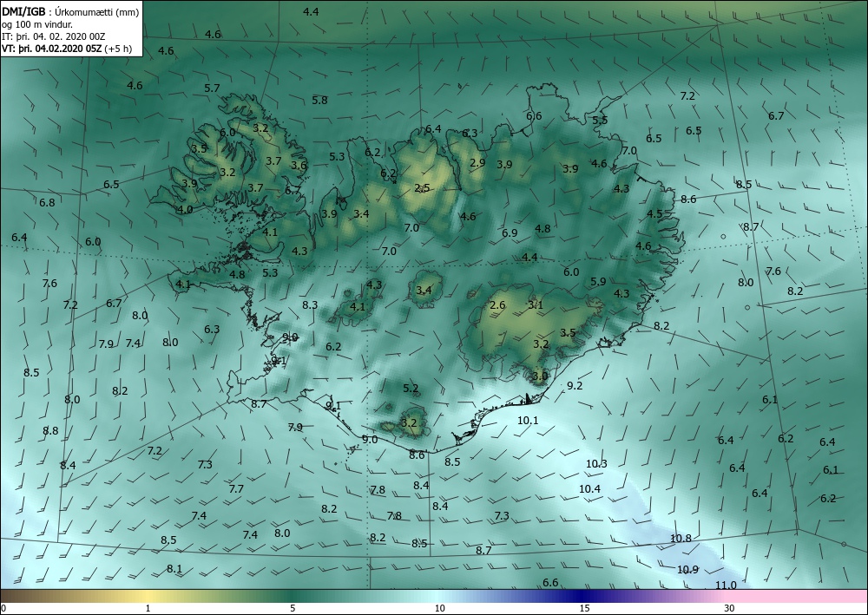The image size is (868, 615).
Task: Click the map value '10.9'
Action: tap(687, 570)
